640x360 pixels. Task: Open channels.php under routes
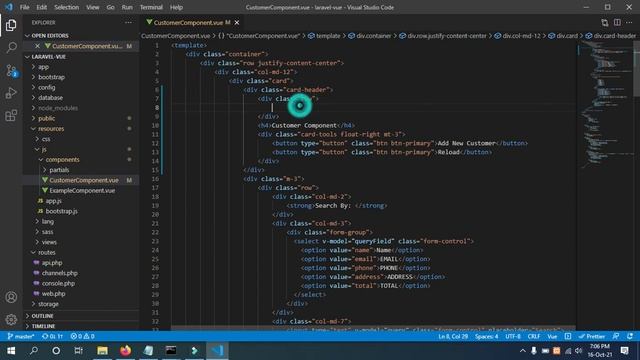pos(59,273)
